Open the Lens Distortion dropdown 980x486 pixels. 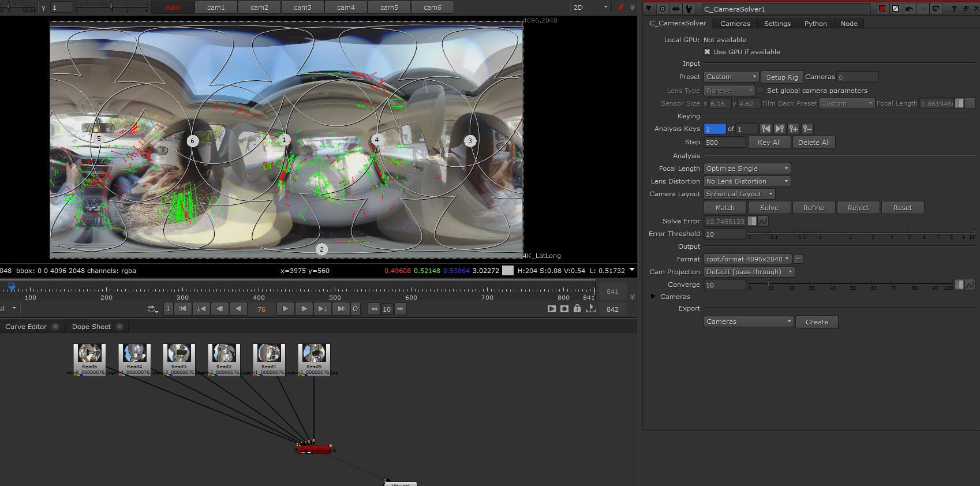pos(747,181)
